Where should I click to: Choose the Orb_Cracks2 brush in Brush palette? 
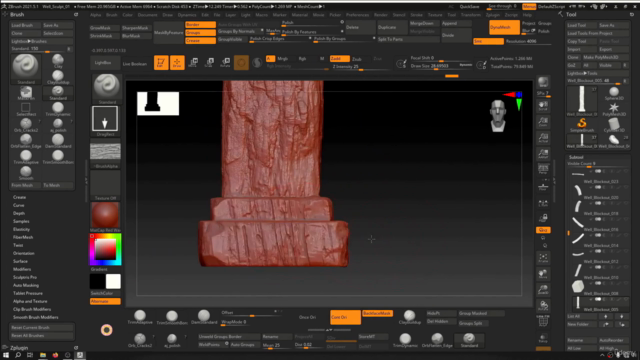click(x=26, y=125)
